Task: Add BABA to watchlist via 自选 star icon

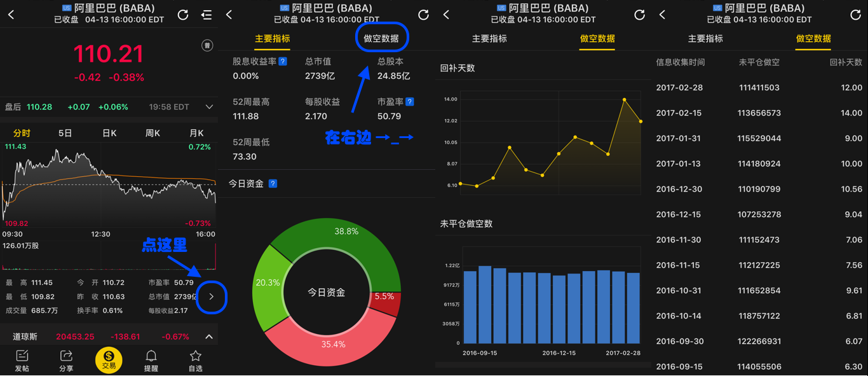Action: tap(194, 360)
